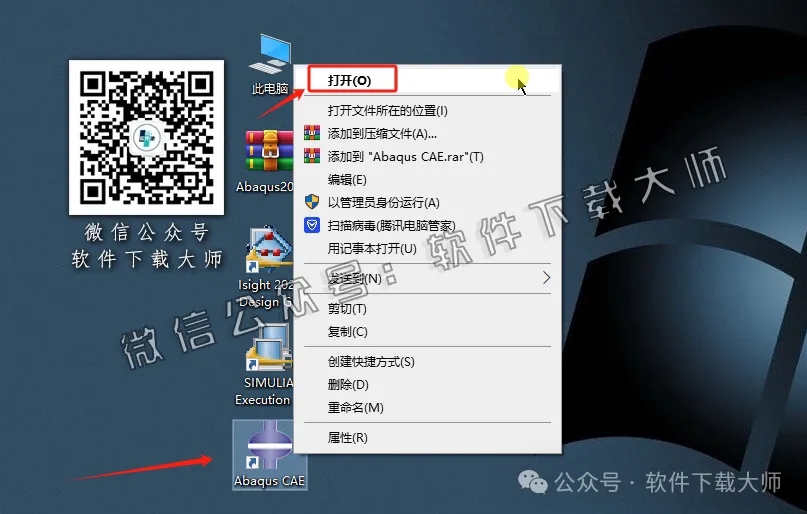Choose 打开(O) in the context menu
Viewport: 807px width, 514px height.
pos(428,80)
